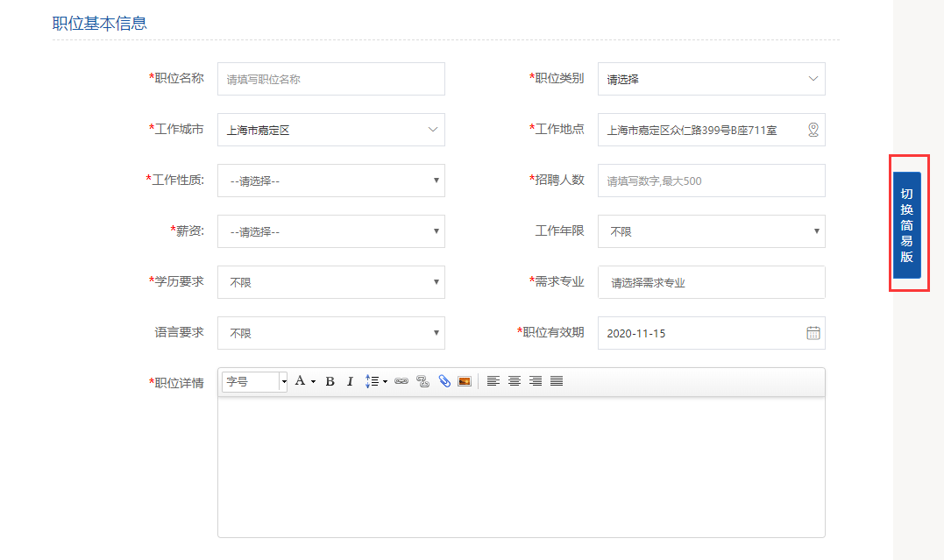
Task: Click the 职位名称 input field
Action: [x=330, y=79]
